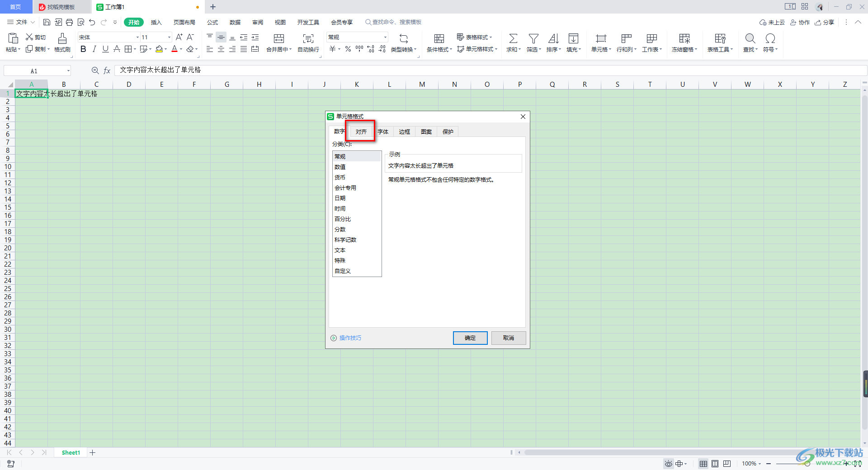Image resolution: width=868 pixels, height=470 pixels.
Task: Open the number format dropdown (常规)
Action: click(x=385, y=37)
